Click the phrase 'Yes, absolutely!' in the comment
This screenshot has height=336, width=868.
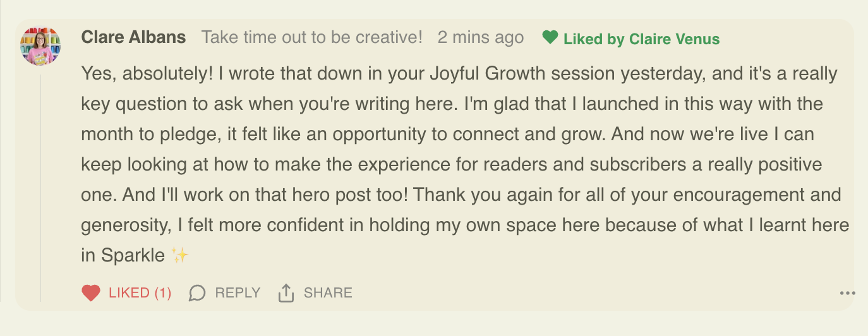coord(147,74)
